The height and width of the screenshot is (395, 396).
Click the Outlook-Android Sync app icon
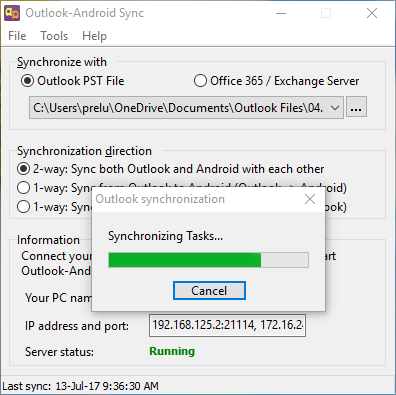(x=12, y=13)
